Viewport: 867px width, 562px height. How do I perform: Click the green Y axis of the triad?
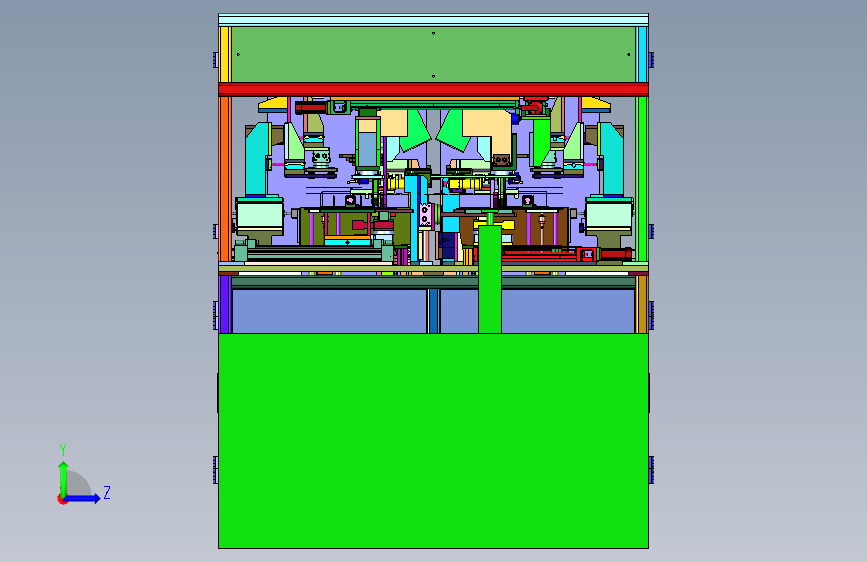64,479
